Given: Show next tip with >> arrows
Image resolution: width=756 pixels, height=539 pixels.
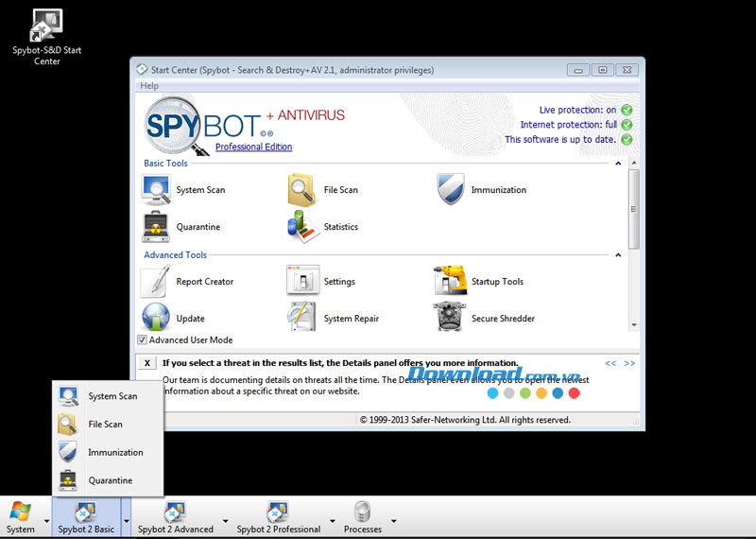Looking at the screenshot, I should pos(629,363).
